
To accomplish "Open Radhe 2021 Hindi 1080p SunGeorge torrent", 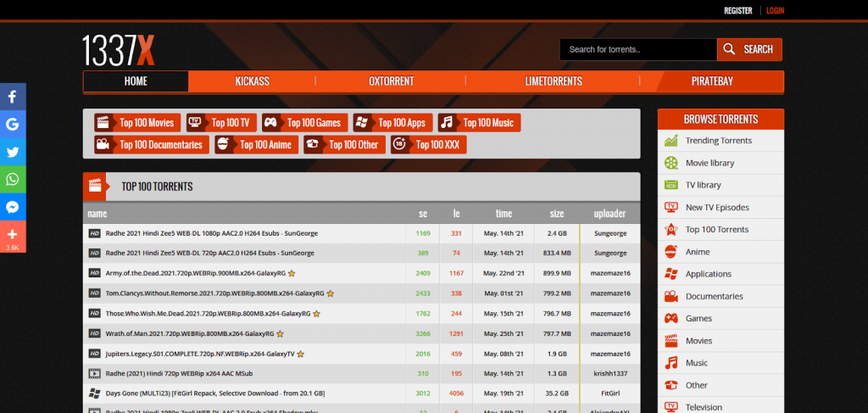I will pyautogui.click(x=211, y=233).
